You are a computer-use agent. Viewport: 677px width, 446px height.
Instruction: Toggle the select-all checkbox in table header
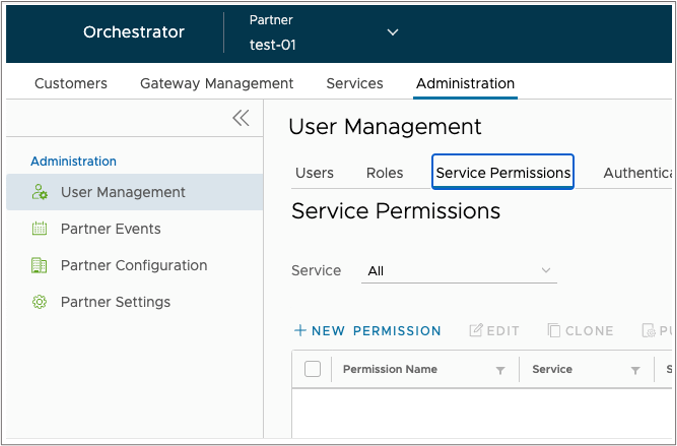[312, 369]
